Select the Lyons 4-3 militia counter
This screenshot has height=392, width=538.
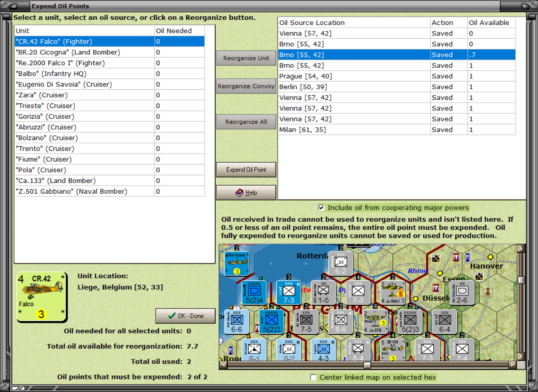click(x=323, y=350)
